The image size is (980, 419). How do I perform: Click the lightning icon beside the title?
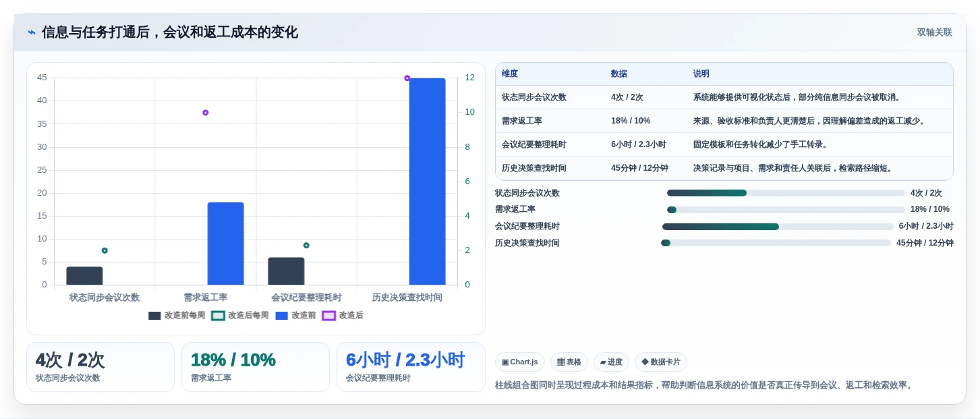click(32, 32)
